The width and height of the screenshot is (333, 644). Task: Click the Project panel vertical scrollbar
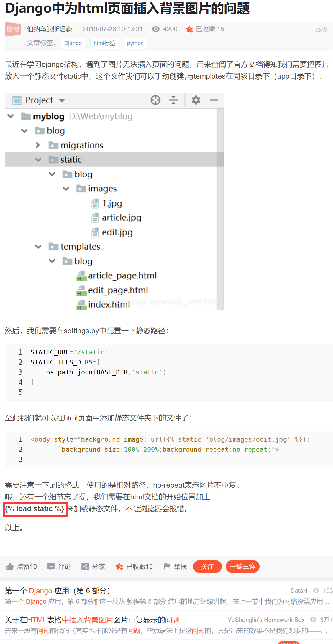220,209
